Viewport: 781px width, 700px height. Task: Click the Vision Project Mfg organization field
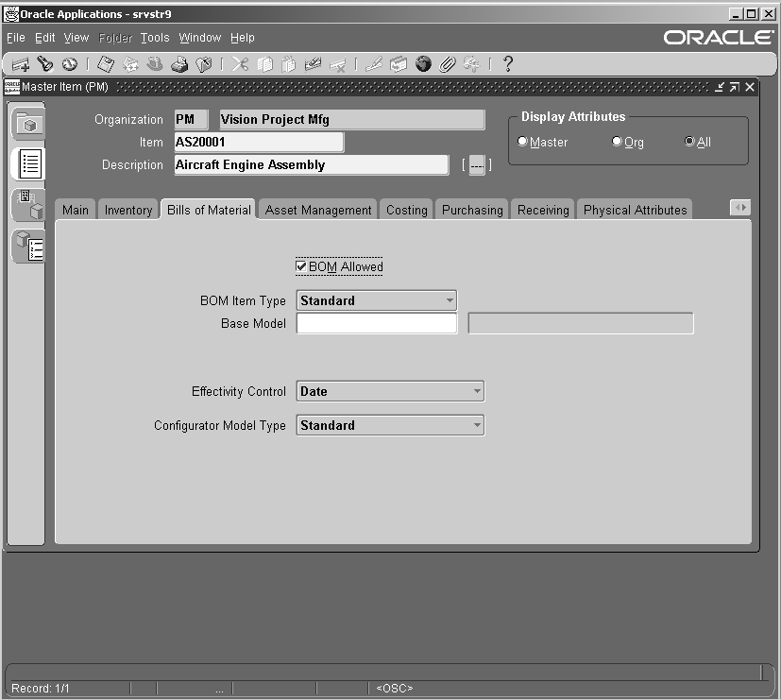click(x=352, y=120)
